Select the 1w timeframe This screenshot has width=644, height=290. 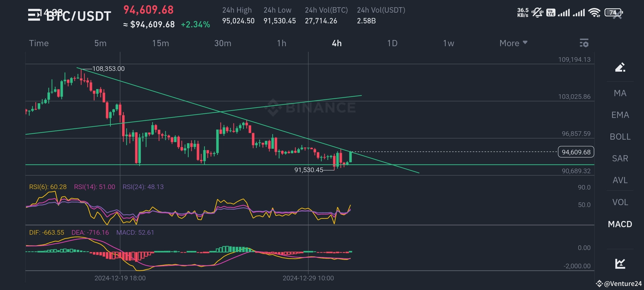448,43
